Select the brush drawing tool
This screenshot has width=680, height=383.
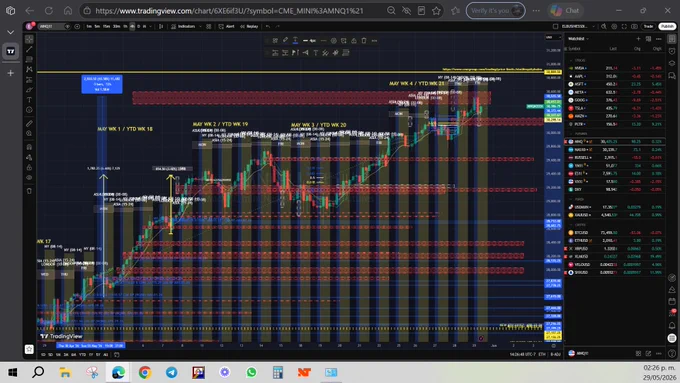29,89
